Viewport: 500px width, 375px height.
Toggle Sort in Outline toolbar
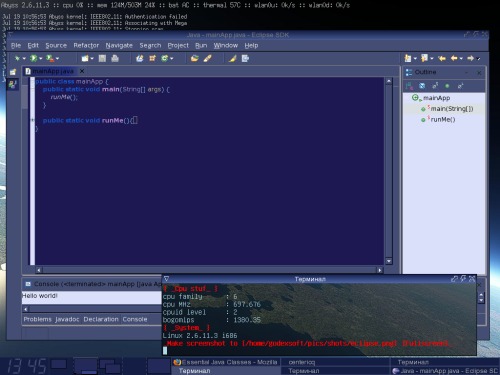(409, 86)
